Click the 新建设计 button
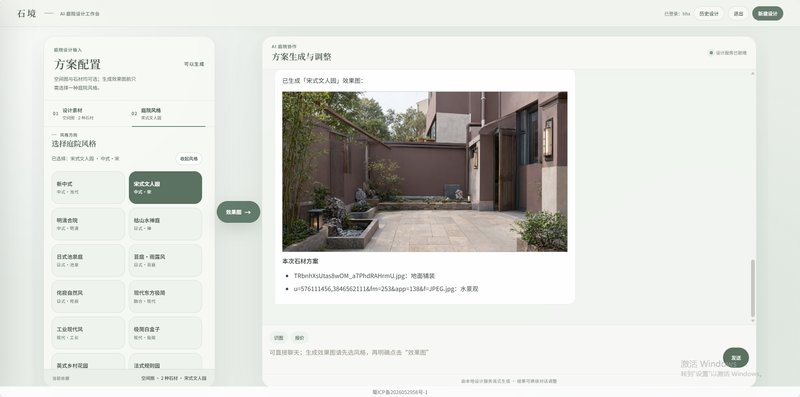The image size is (800, 397). click(767, 14)
